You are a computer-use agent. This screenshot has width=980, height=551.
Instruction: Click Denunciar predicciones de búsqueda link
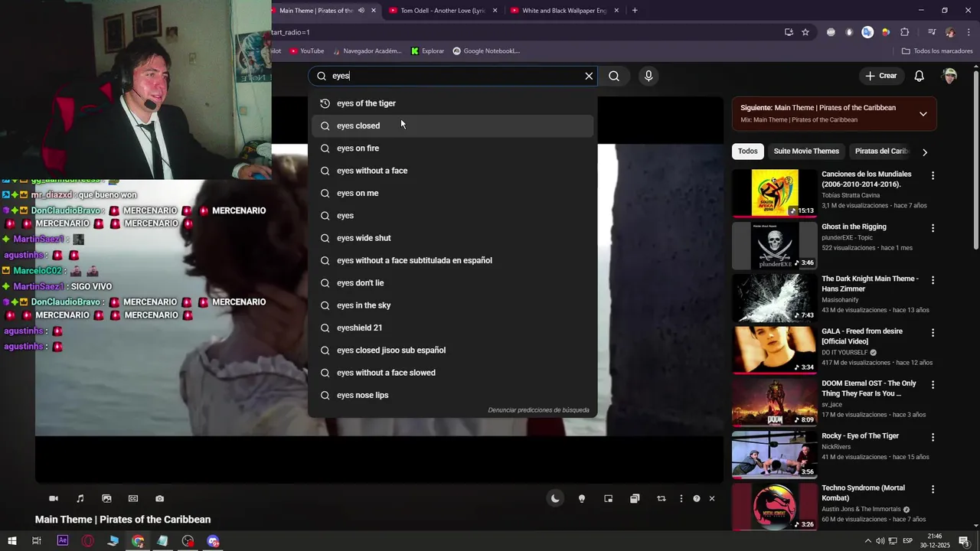(x=538, y=410)
